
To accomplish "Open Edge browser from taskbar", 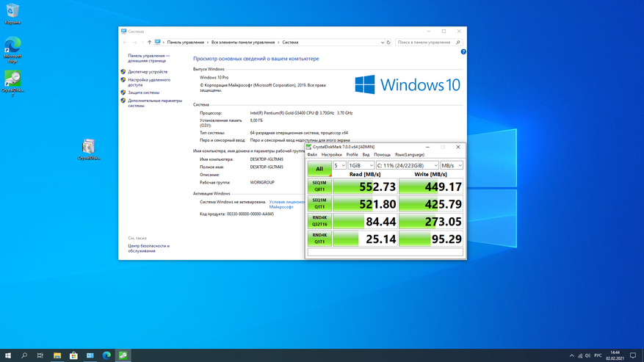I will [106, 355].
